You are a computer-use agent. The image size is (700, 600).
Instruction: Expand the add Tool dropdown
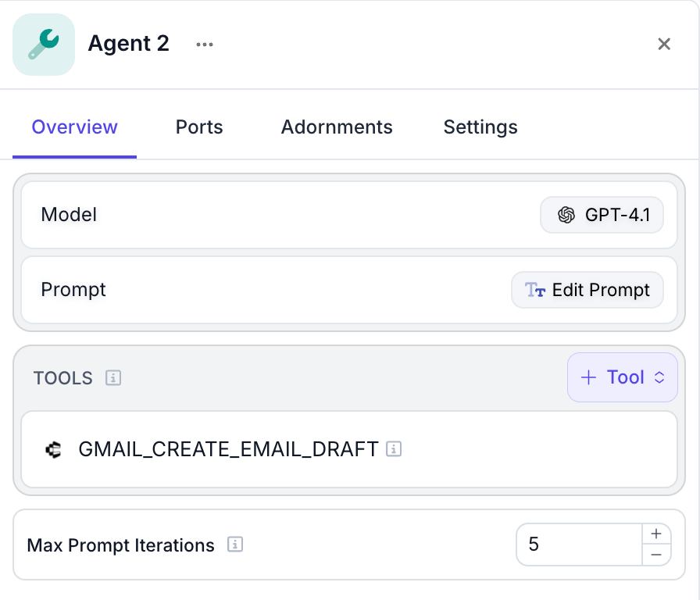click(622, 377)
